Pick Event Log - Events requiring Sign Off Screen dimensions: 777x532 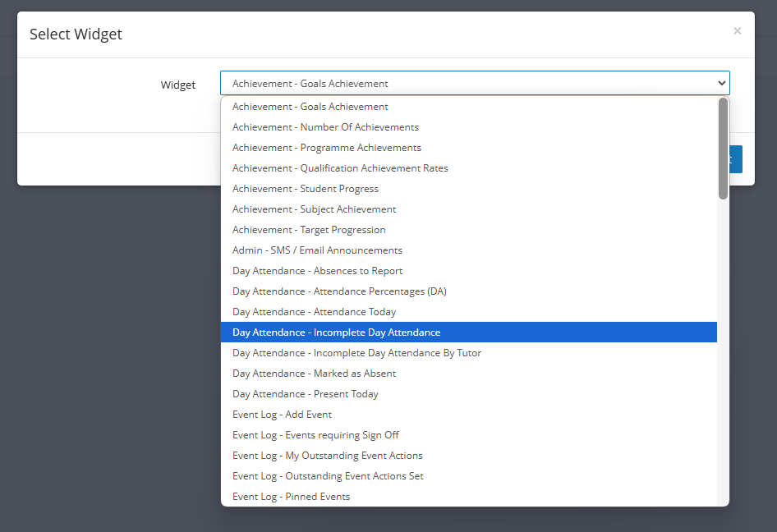click(x=469, y=435)
